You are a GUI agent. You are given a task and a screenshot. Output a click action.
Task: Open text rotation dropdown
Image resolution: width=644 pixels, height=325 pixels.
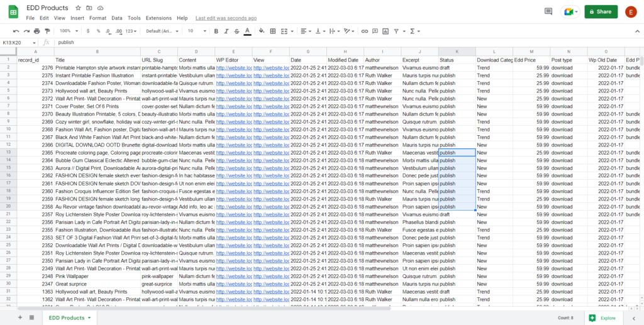(x=349, y=31)
